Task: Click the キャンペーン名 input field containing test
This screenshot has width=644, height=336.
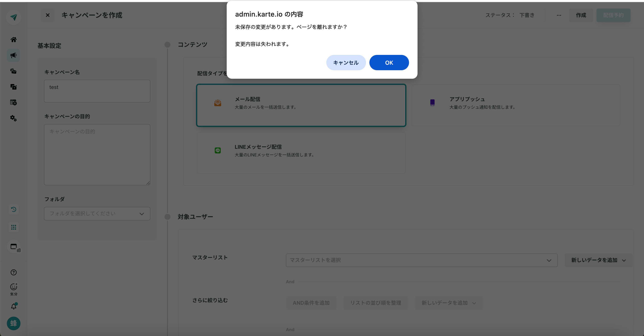Action: pos(97,91)
